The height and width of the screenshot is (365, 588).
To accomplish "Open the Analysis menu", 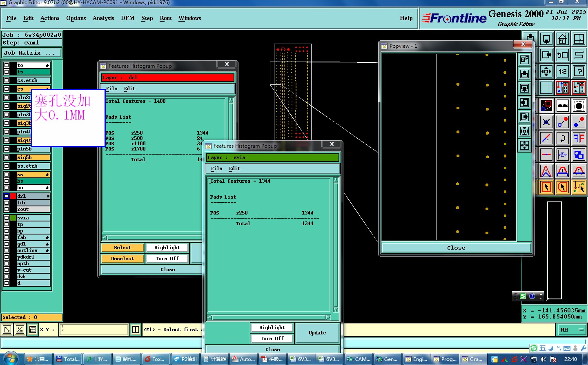I will click(x=103, y=18).
